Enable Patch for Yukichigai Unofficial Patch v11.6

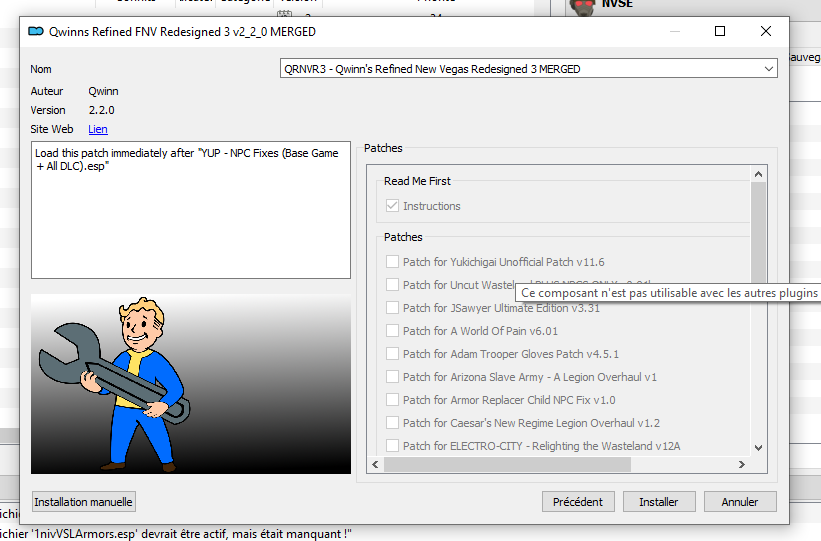coord(392,261)
